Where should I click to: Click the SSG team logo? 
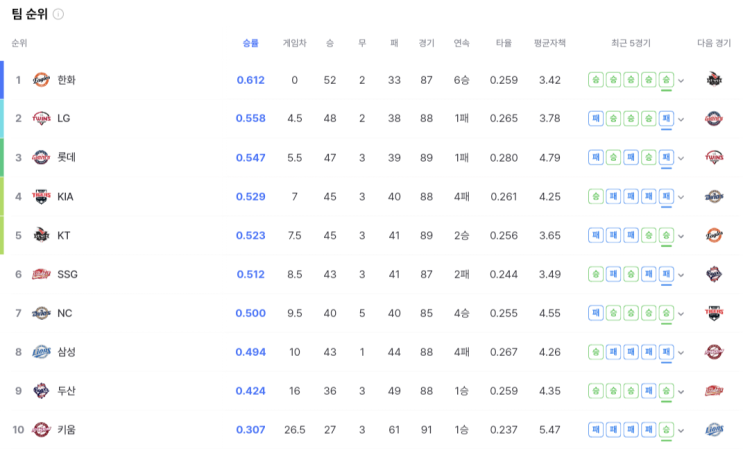point(41,274)
